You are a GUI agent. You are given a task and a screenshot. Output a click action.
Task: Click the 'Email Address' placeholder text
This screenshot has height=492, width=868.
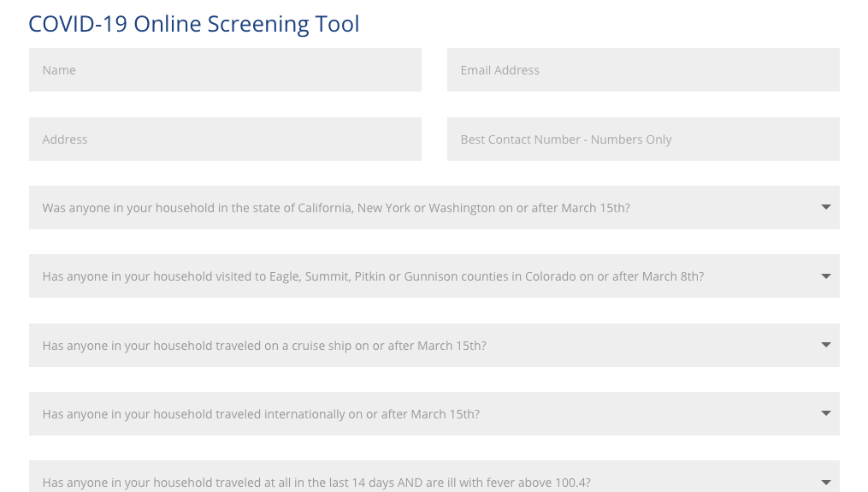499,70
